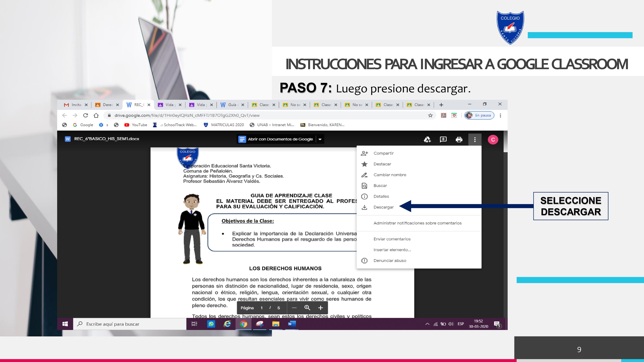This screenshot has width=644, height=362.
Task: Open the UNAB – Intranet bookmark
Action: tap(272, 125)
